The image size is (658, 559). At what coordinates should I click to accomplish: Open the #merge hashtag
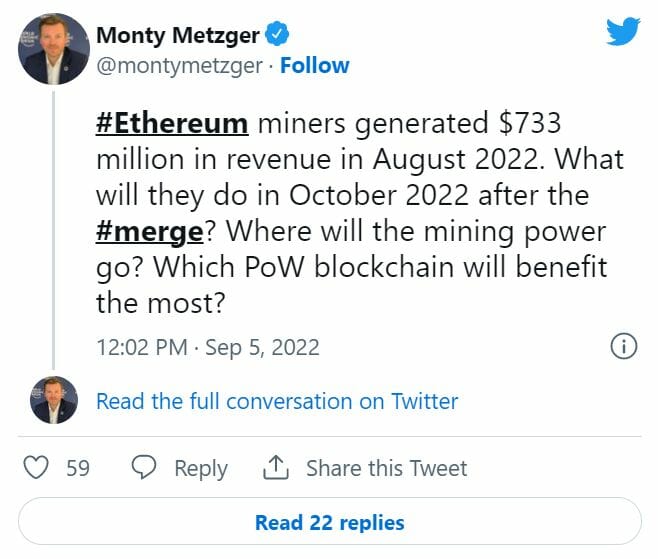tap(151, 230)
